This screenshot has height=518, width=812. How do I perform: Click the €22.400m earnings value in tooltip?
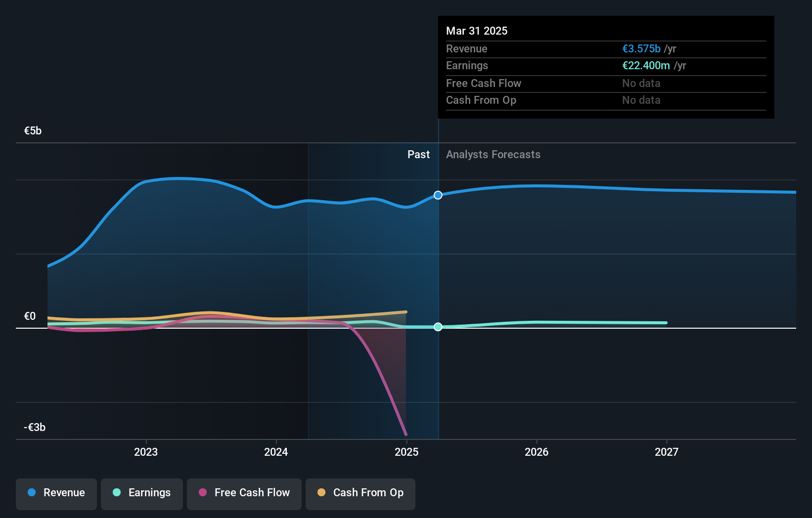coord(646,65)
